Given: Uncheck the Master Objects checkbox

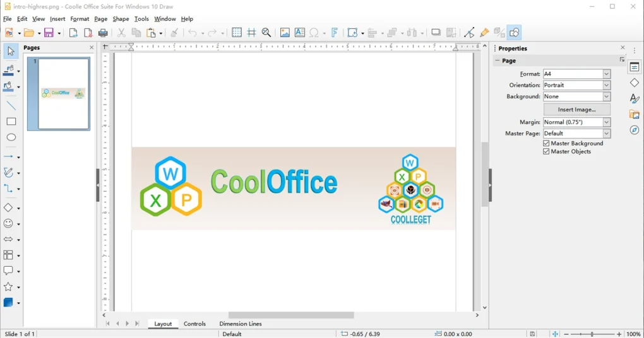Looking at the screenshot, I should [x=547, y=151].
